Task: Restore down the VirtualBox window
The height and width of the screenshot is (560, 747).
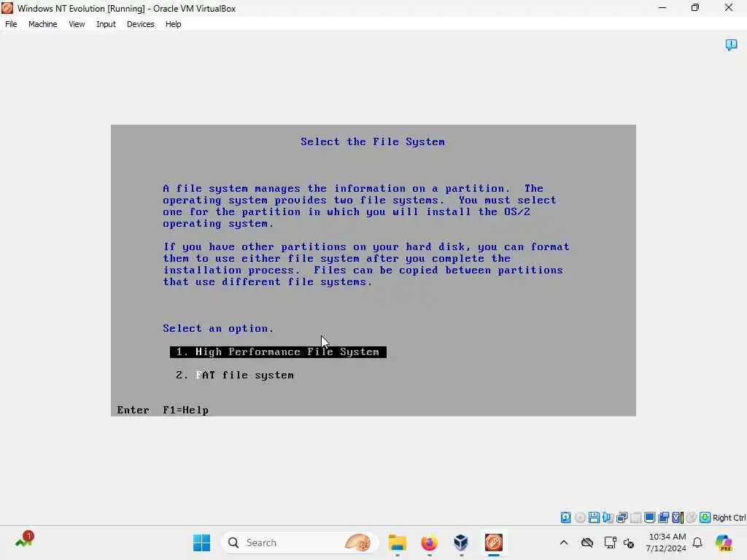Action: (695, 8)
